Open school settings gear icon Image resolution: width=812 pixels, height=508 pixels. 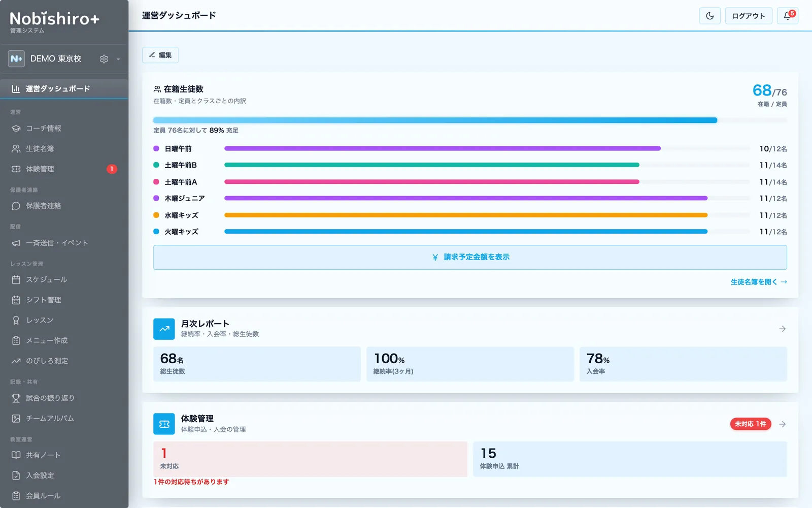(104, 59)
